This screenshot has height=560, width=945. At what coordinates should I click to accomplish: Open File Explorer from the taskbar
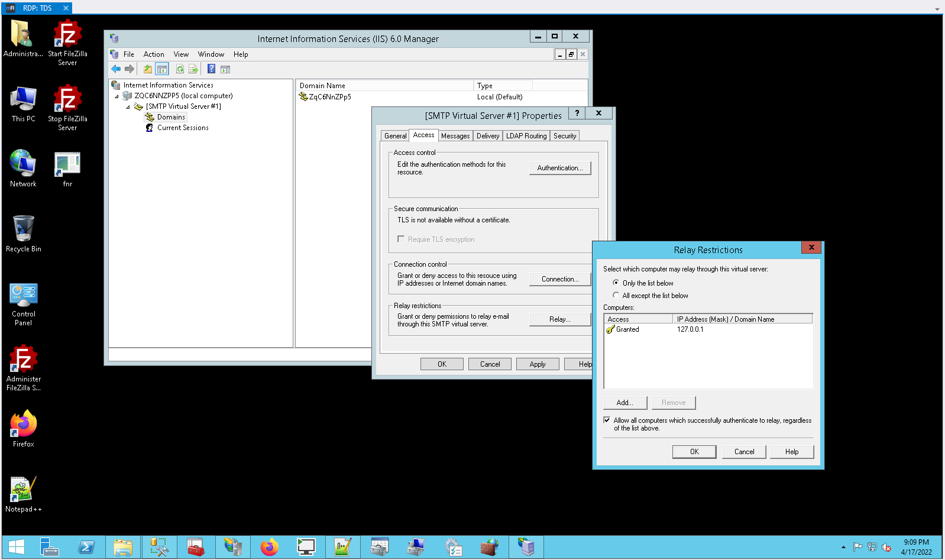123,547
